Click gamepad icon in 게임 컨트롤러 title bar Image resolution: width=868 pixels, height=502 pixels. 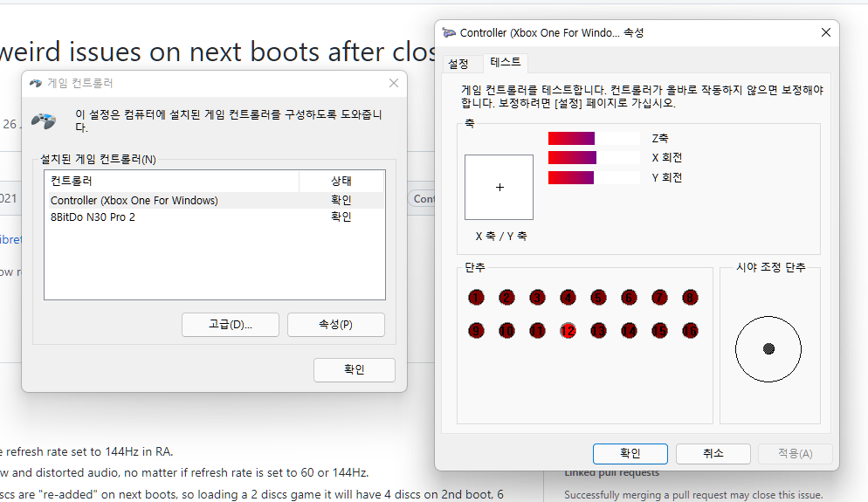pyautogui.click(x=36, y=83)
